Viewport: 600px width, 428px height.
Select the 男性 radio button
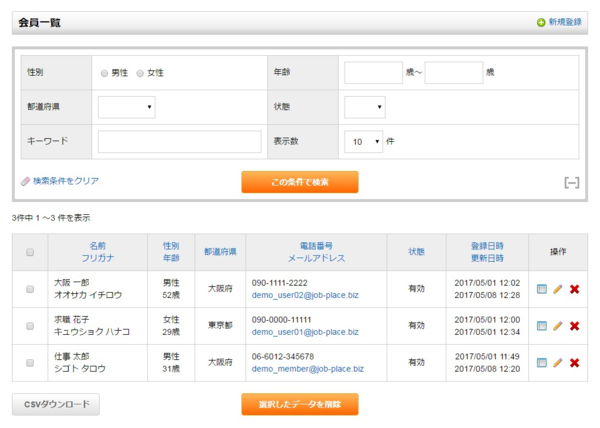coord(104,73)
